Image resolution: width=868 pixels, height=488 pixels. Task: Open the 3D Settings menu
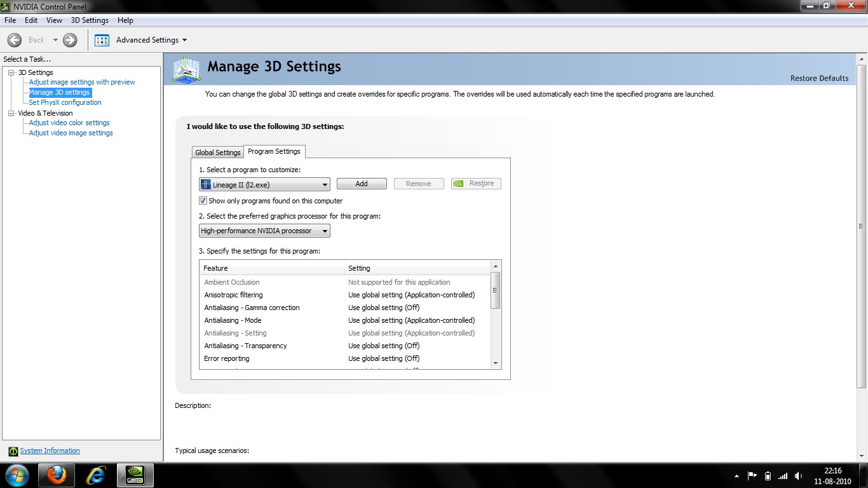pyautogui.click(x=90, y=20)
